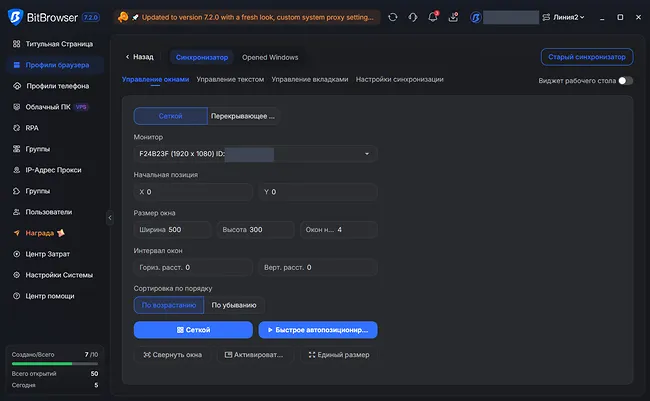Switch to the Синхронизатор tab
650x401 pixels.
point(202,57)
